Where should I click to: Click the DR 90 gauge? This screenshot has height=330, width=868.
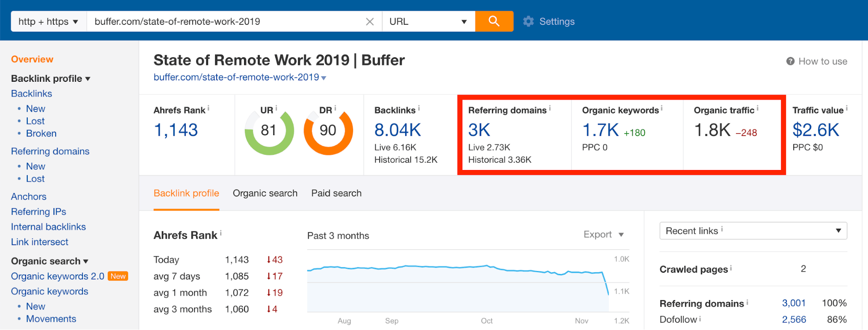pos(328,130)
